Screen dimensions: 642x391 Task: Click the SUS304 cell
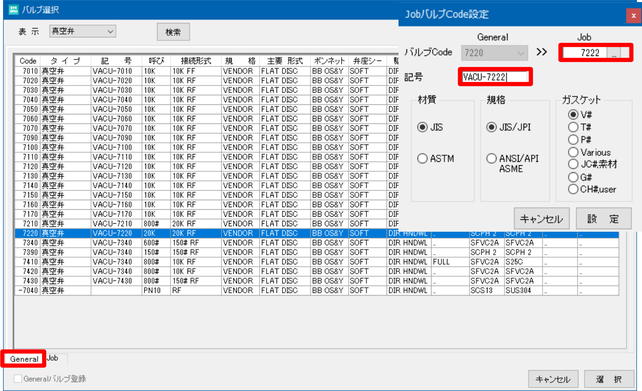pyautogui.click(x=523, y=290)
